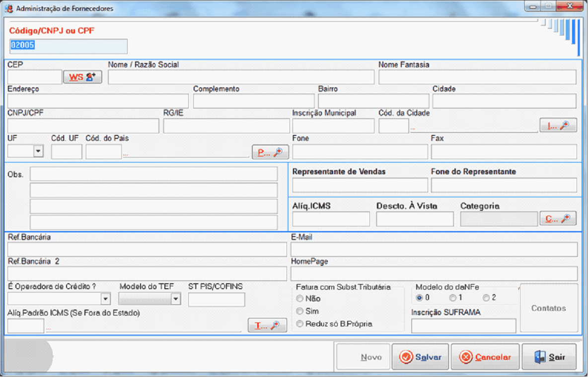
Task: Open city code lookup magnifier button
Action: [558, 126]
